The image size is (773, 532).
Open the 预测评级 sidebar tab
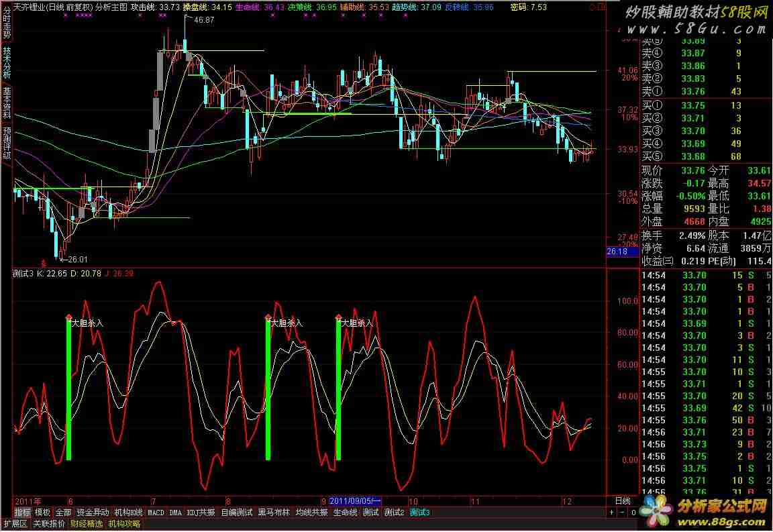(7, 143)
